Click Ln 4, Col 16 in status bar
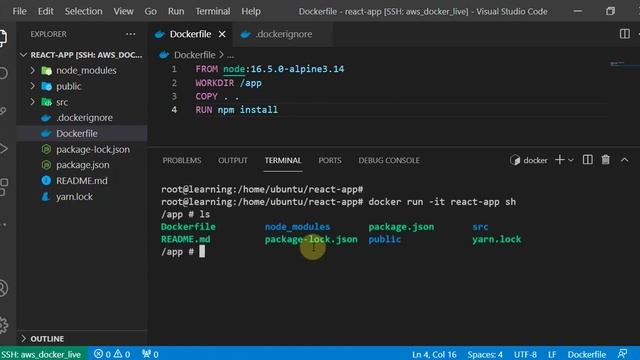The height and width of the screenshot is (360, 640). (x=434, y=354)
